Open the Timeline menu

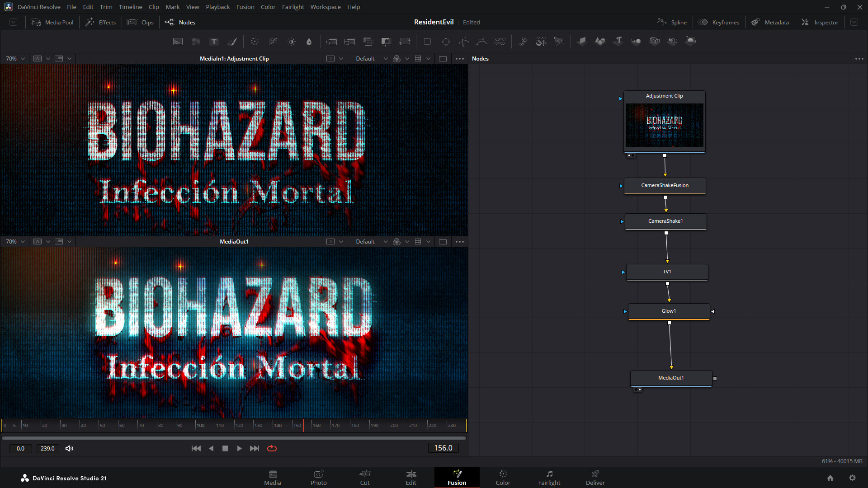(x=130, y=7)
